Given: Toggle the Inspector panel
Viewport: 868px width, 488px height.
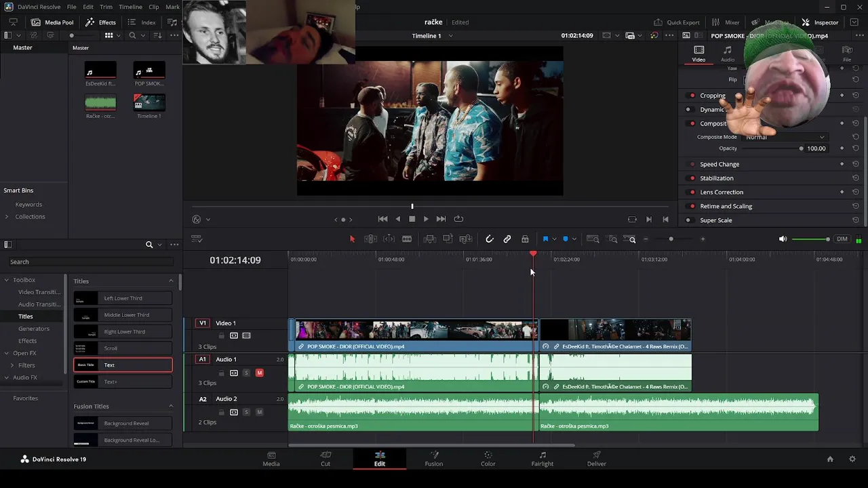Looking at the screenshot, I should click(x=820, y=22).
